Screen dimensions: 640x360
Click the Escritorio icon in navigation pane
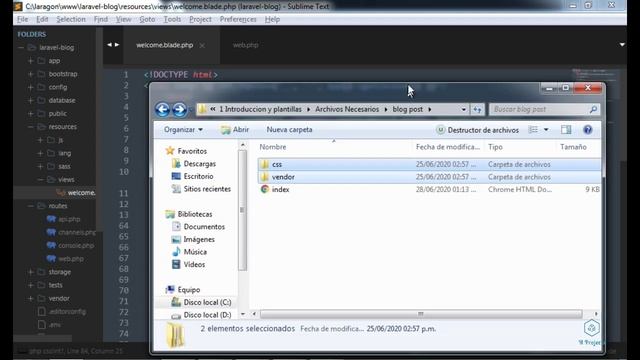click(176, 176)
